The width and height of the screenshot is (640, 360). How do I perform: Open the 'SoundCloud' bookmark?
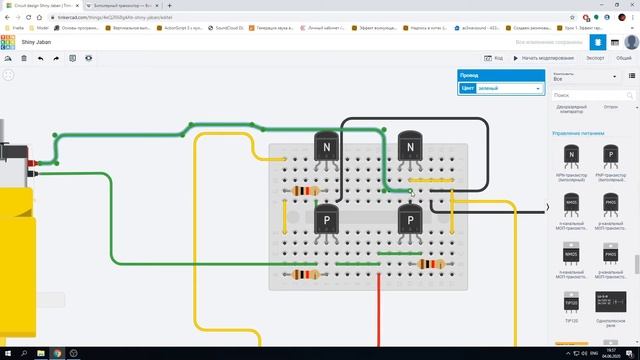click(226, 28)
